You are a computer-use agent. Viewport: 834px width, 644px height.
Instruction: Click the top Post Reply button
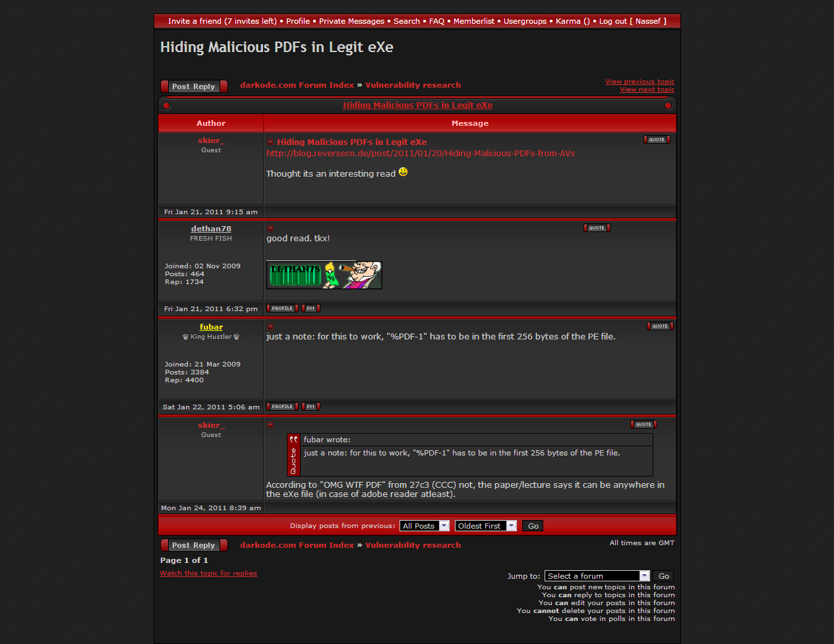click(194, 86)
